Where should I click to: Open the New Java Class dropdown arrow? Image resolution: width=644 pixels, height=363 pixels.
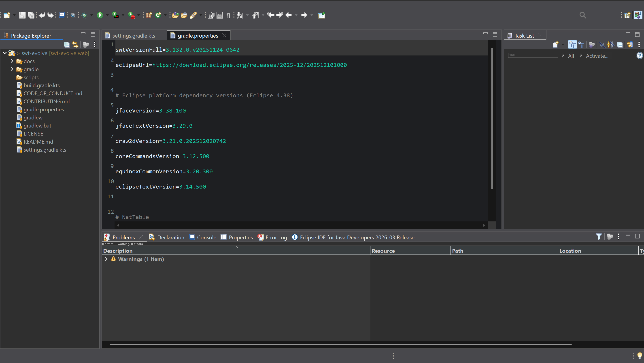(x=165, y=15)
